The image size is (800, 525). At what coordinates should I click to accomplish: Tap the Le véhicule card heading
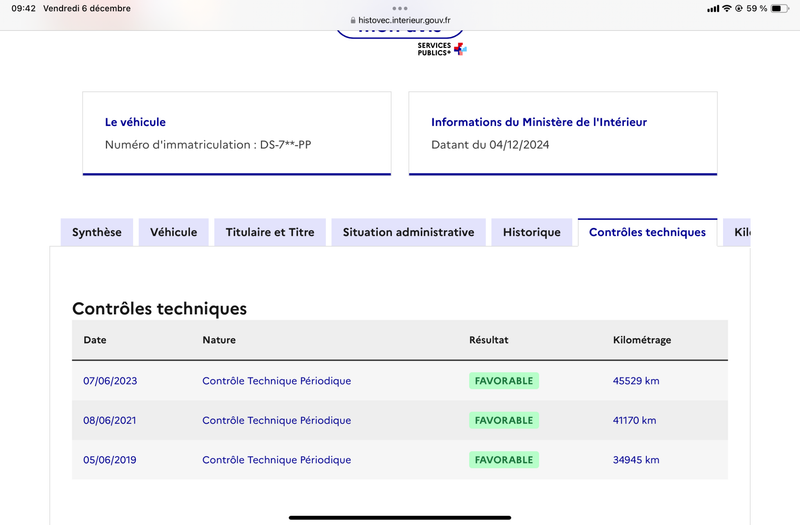point(135,122)
